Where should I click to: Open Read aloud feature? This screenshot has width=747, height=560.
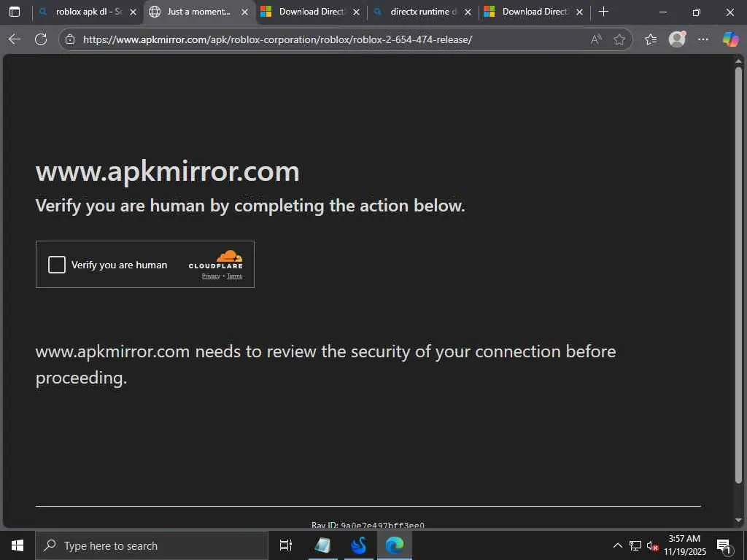(596, 39)
